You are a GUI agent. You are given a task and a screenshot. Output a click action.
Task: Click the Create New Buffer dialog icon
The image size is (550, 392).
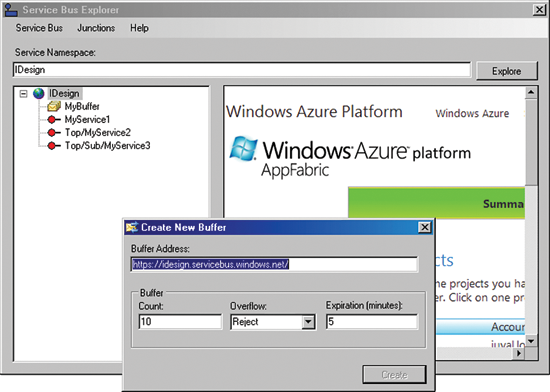(x=132, y=228)
